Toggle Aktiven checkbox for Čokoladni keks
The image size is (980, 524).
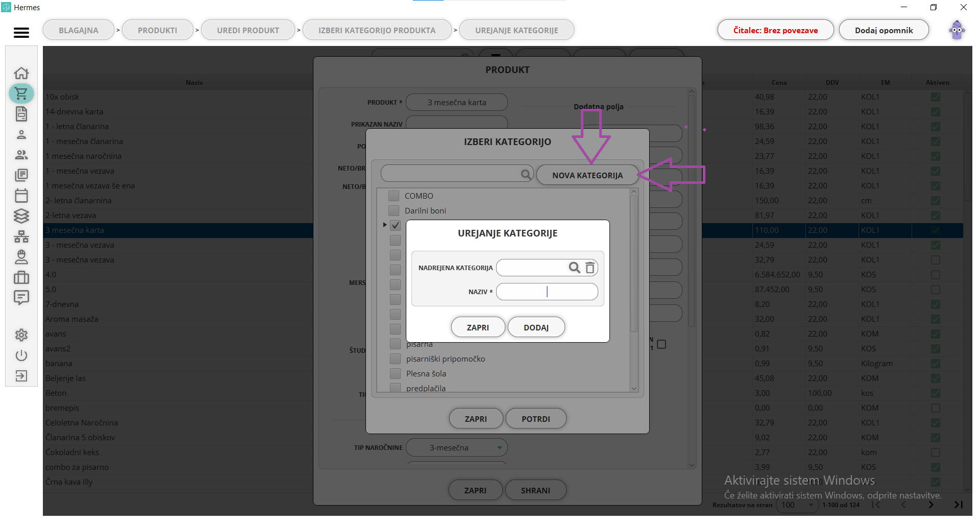[936, 452]
